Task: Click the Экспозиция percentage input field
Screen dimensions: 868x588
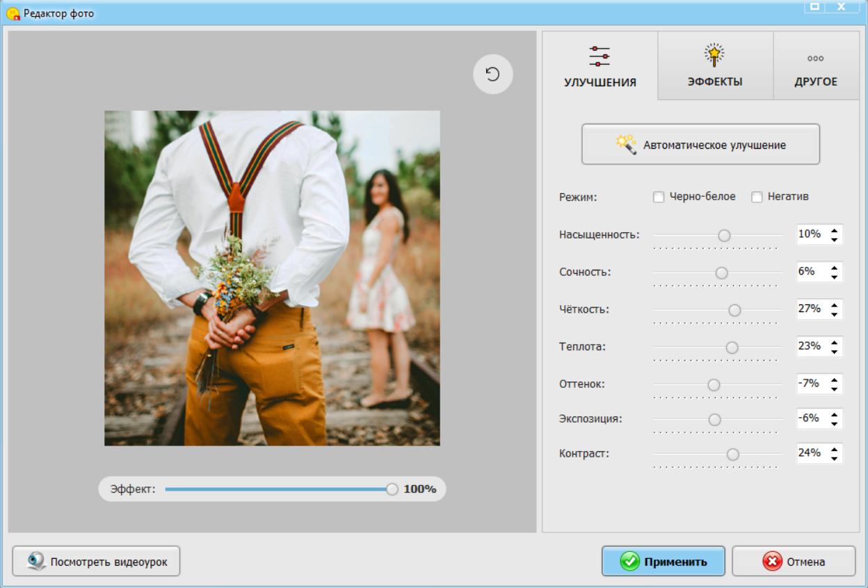Action: (811, 418)
